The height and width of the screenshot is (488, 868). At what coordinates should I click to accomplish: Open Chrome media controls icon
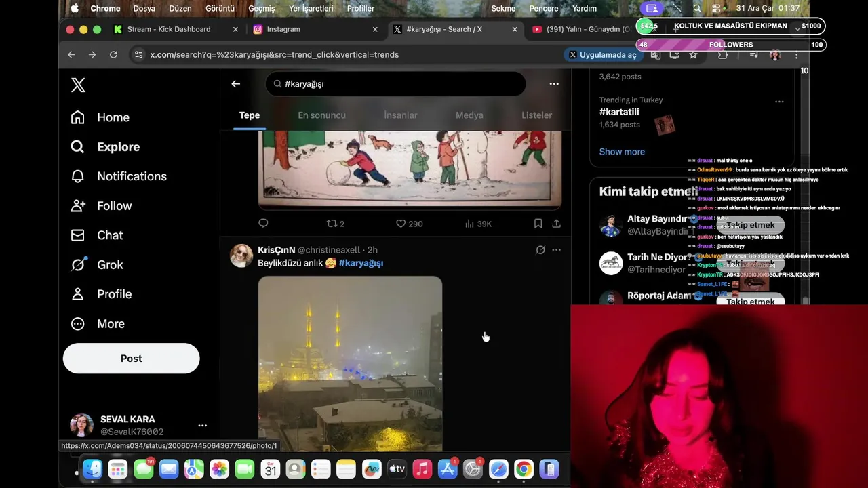(x=753, y=54)
